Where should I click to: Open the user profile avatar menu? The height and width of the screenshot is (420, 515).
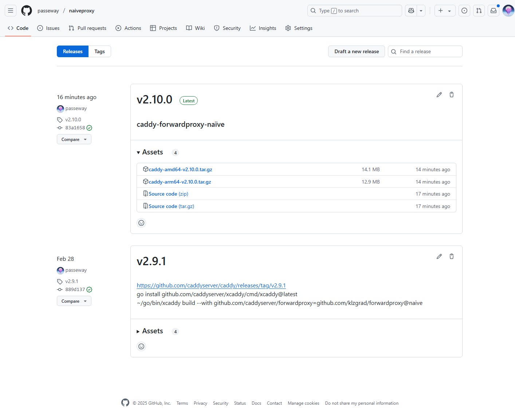508,11
